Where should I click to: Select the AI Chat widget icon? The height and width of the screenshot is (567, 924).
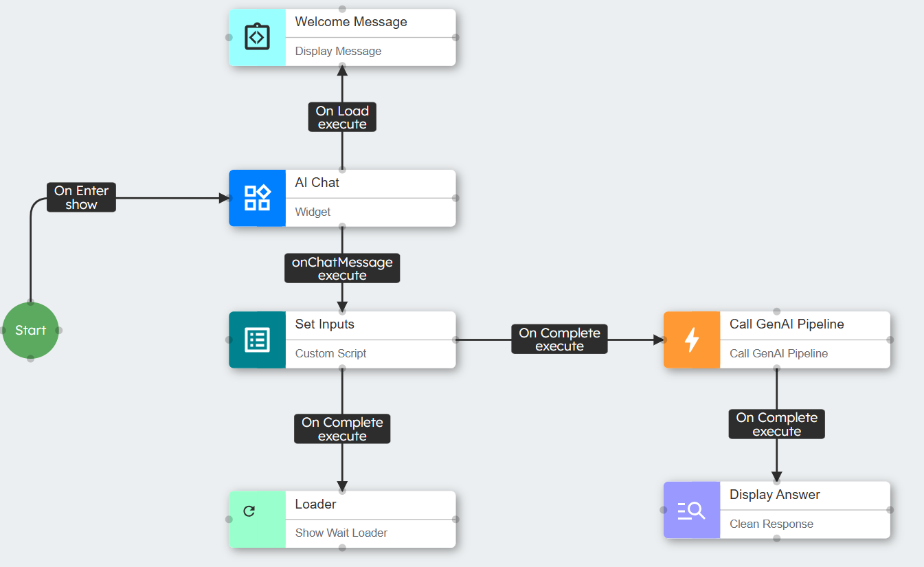257,198
